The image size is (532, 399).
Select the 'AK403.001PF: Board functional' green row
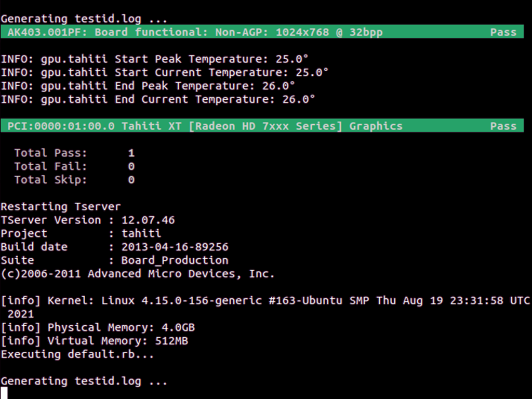[262, 32]
